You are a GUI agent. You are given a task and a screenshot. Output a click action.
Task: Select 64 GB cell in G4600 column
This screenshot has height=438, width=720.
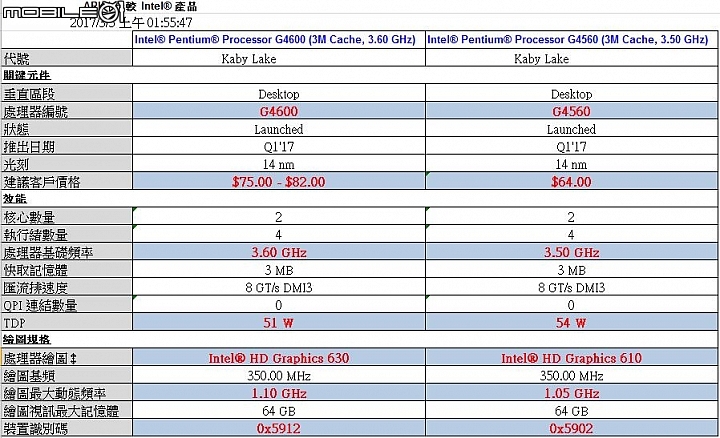tap(279, 411)
